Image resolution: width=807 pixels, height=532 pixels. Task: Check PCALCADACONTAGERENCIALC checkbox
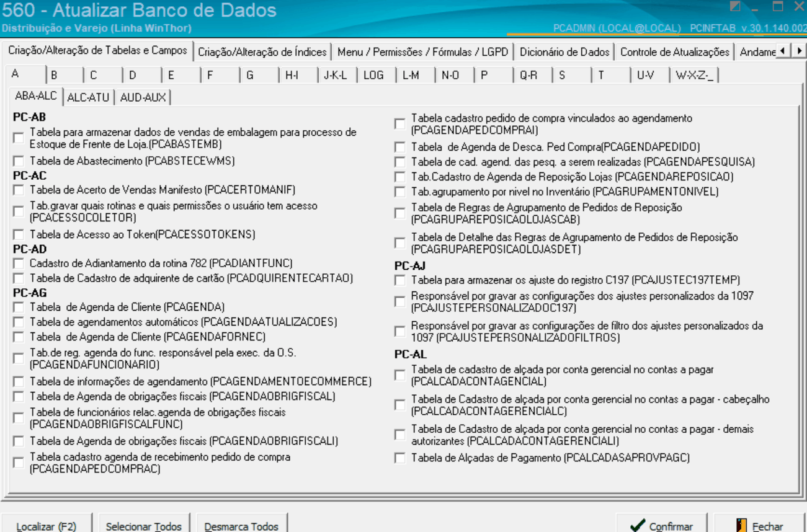pos(400,405)
